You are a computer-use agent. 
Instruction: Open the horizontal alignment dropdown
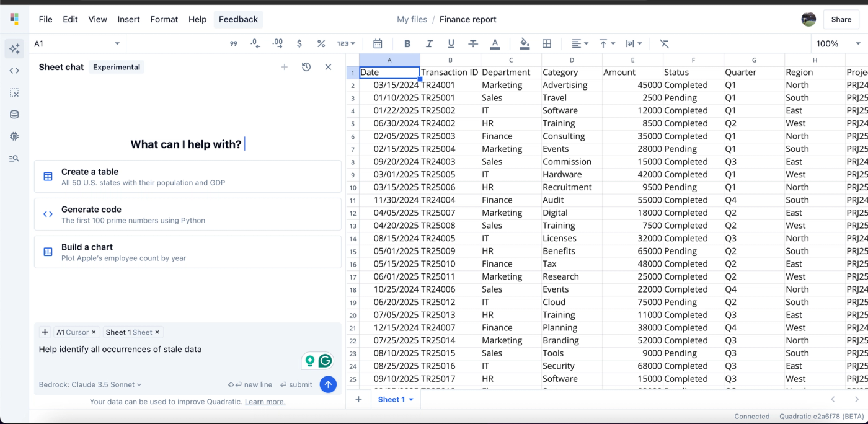(578, 43)
